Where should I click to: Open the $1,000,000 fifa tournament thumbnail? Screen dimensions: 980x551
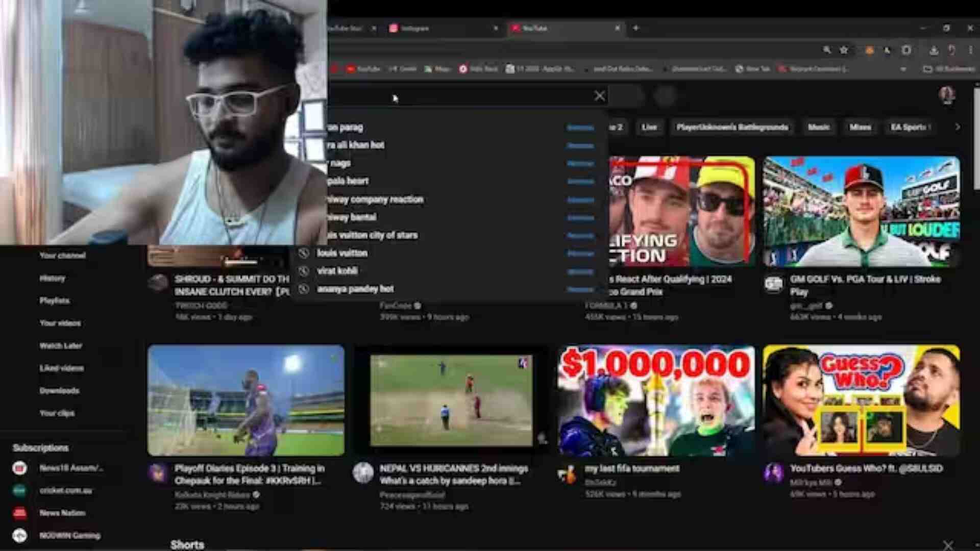click(x=656, y=400)
